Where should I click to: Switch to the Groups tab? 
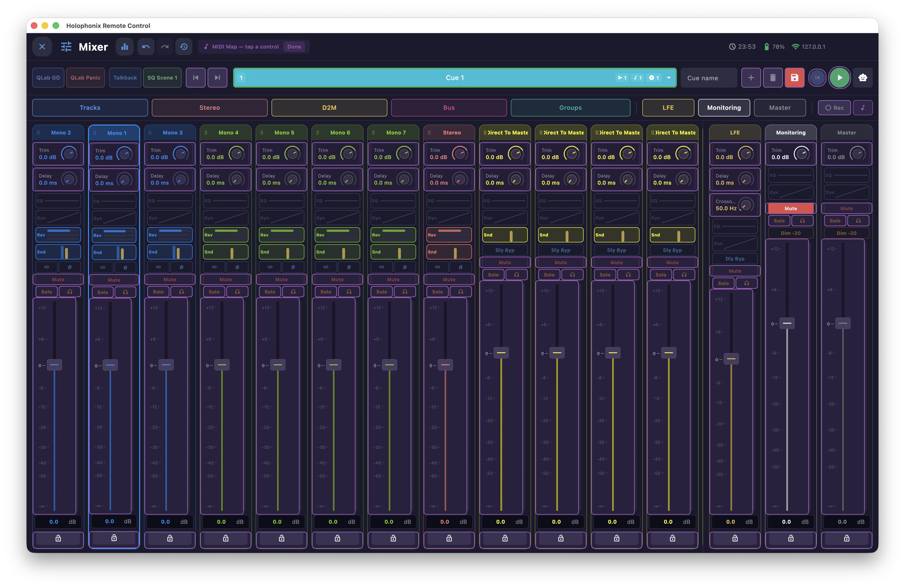coord(570,108)
